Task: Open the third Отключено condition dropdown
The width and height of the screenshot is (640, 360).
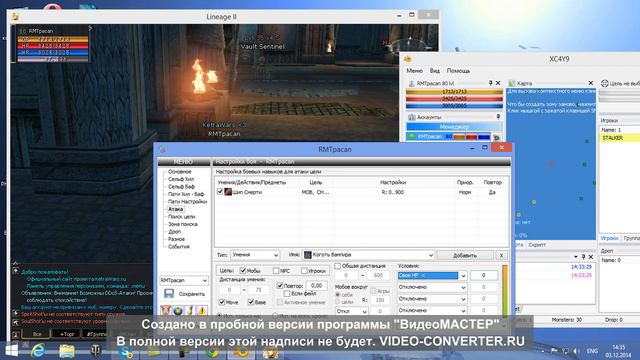Action: point(432,310)
